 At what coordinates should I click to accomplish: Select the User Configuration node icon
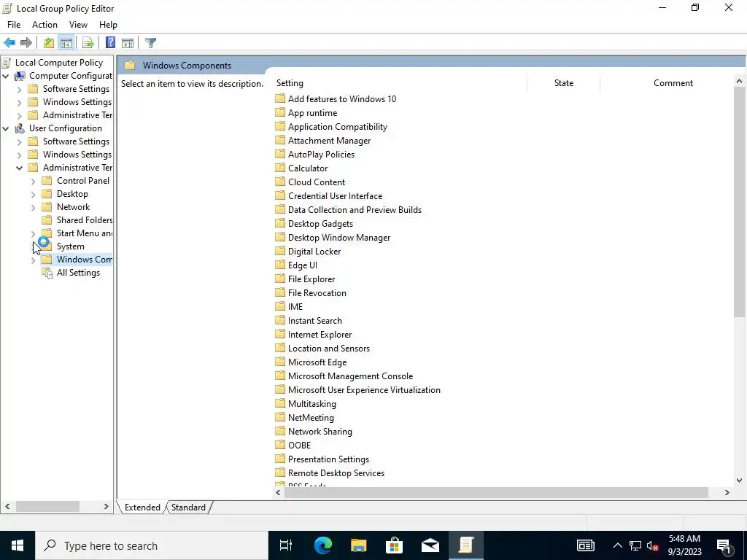[20, 128]
